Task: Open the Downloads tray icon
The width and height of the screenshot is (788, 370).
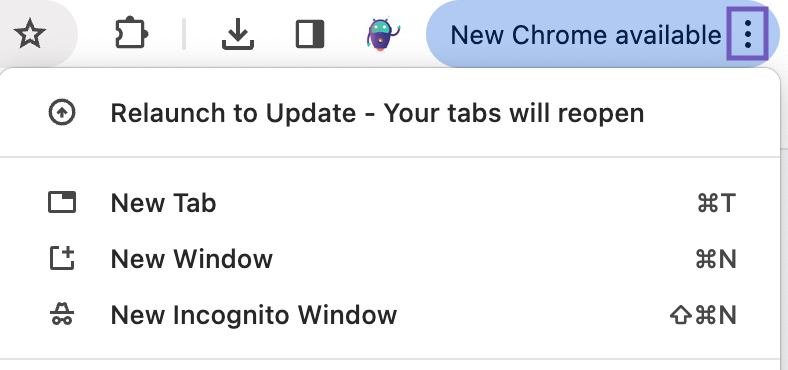Action: coord(238,34)
